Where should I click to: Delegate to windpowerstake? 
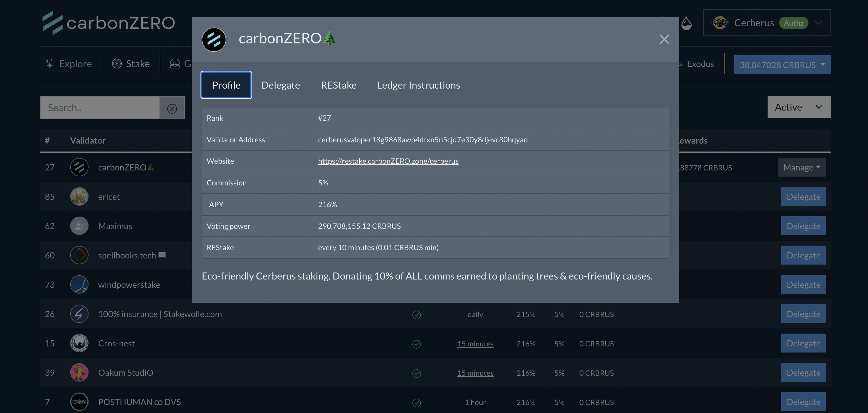pyautogui.click(x=804, y=285)
